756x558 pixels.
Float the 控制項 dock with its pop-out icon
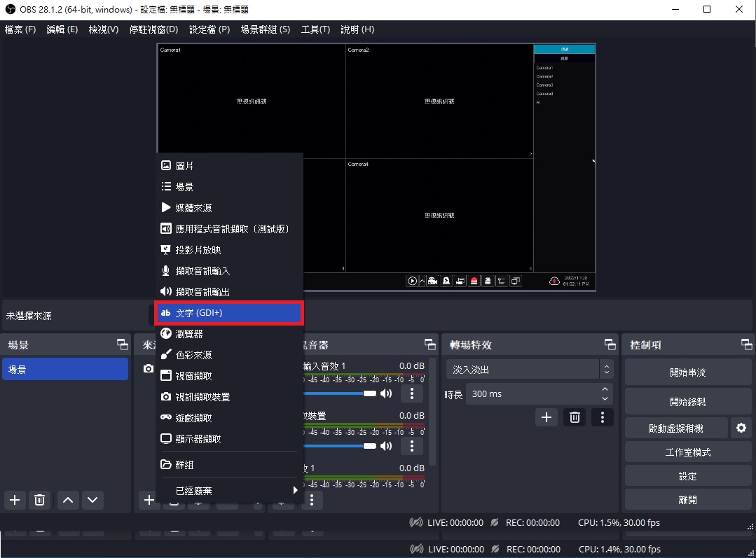746,344
